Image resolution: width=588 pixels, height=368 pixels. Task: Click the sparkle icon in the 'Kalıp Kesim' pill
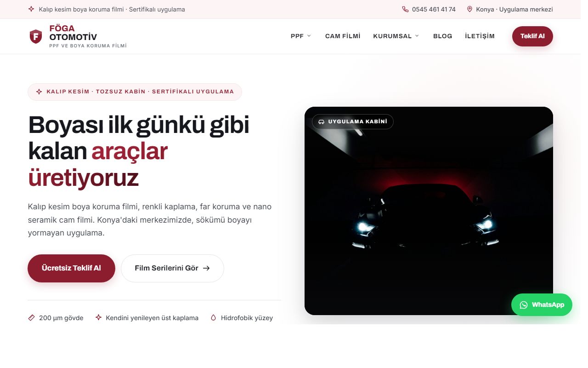pos(39,92)
